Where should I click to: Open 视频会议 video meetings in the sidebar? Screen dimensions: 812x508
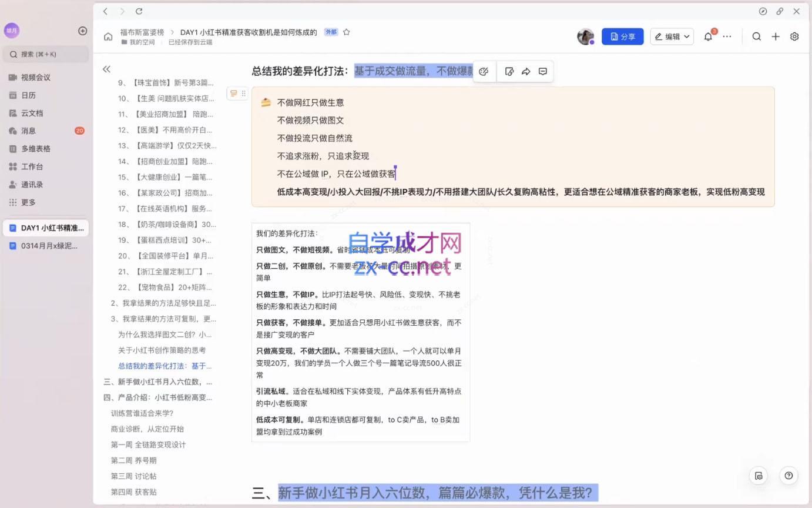point(27,77)
